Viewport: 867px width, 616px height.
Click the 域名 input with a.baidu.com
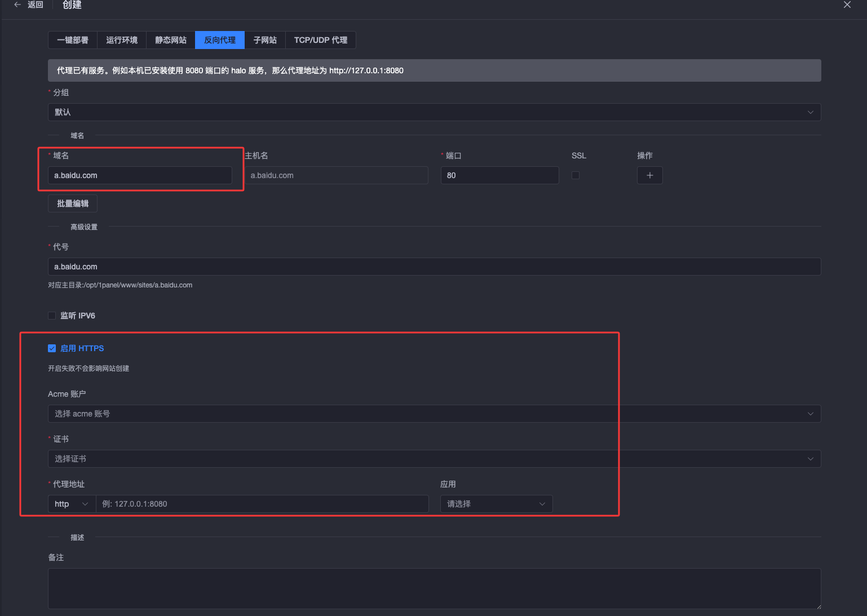(x=140, y=175)
